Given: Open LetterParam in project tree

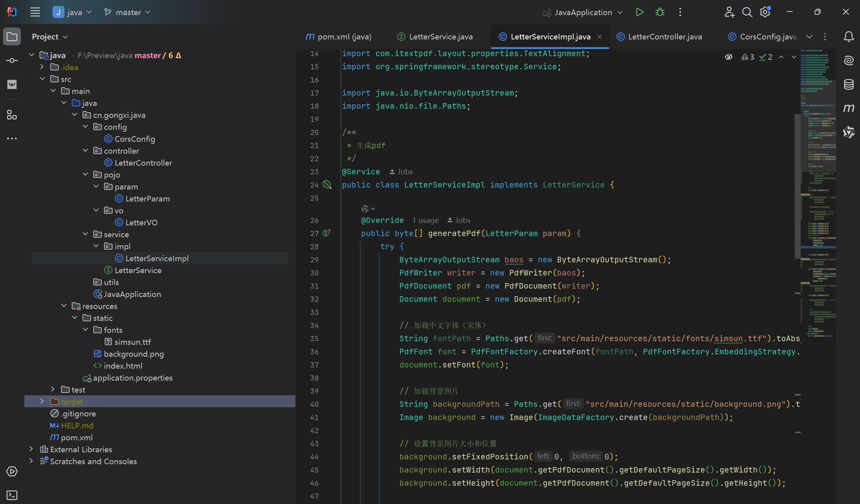Looking at the screenshot, I should 143,198.
